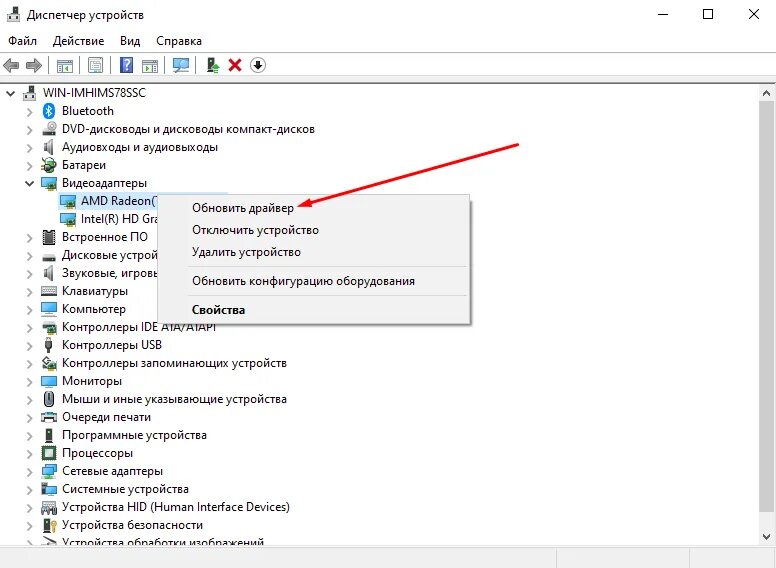Select the WIN-IMHIMS78SSC computer name
The image size is (776, 568).
[94, 93]
